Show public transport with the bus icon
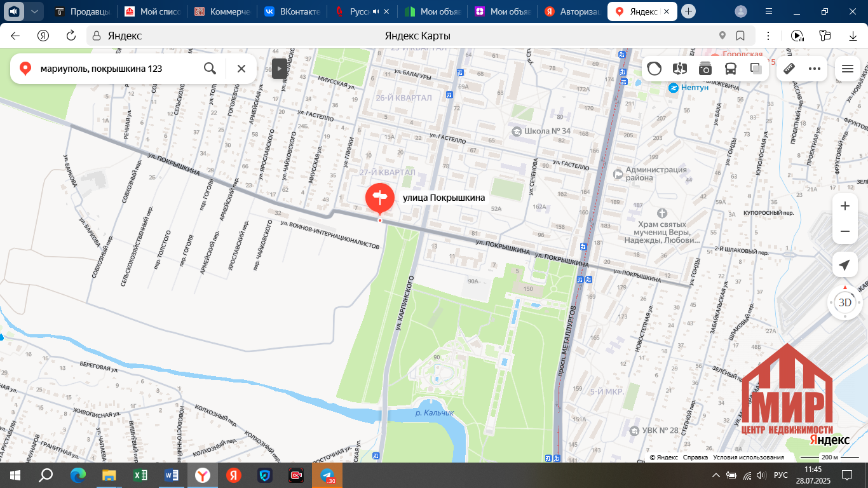 (x=731, y=69)
